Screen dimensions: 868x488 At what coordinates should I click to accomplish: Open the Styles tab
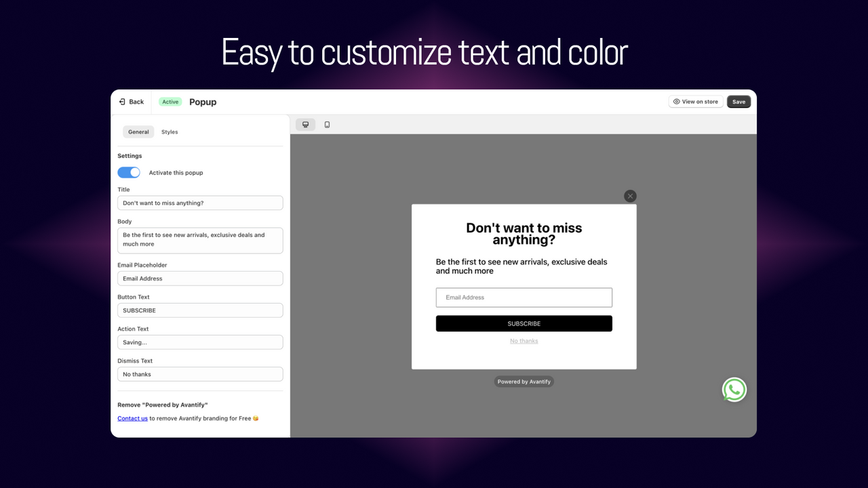170,132
